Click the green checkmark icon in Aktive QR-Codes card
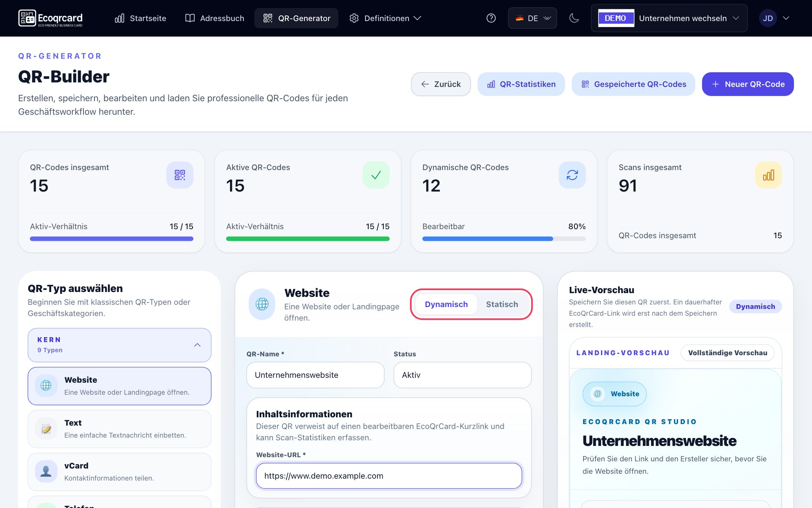This screenshot has width=812, height=508. (376, 175)
